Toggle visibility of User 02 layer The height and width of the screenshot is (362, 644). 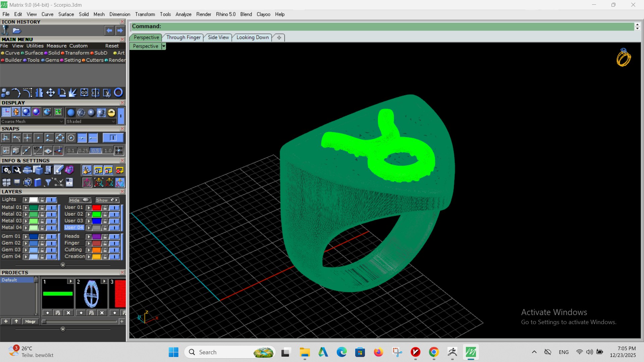coord(114,214)
